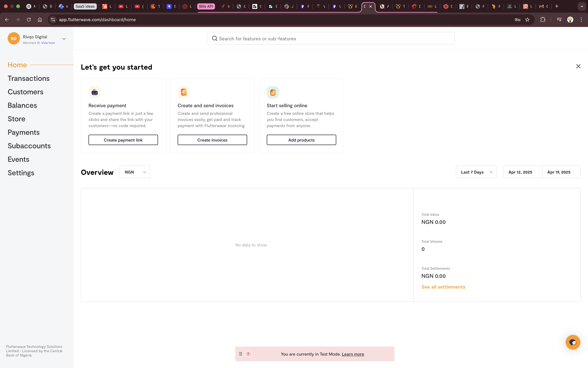Screen dimensions: 588x368
Task: Click the drag handle on Test Mode banner
Action: [241, 354]
